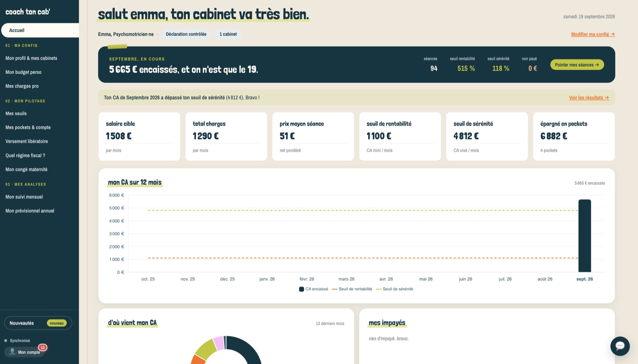Click the seuil de sérénité card
This screenshot has height=364, width=638.
487,136
